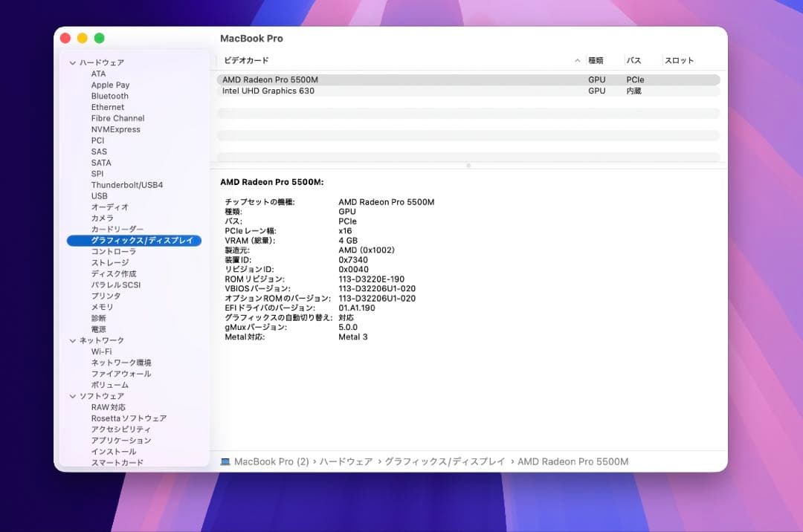This screenshot has height=532, width=803.
Task: Click EFI driver version 01.A1.190
Action: pyautogui.click(x=356, y=308)
